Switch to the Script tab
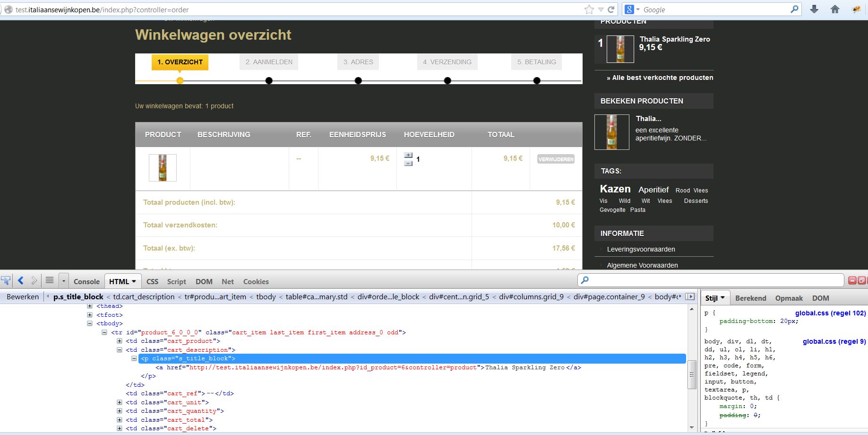868x435 pixels. (x=177, y=281)
